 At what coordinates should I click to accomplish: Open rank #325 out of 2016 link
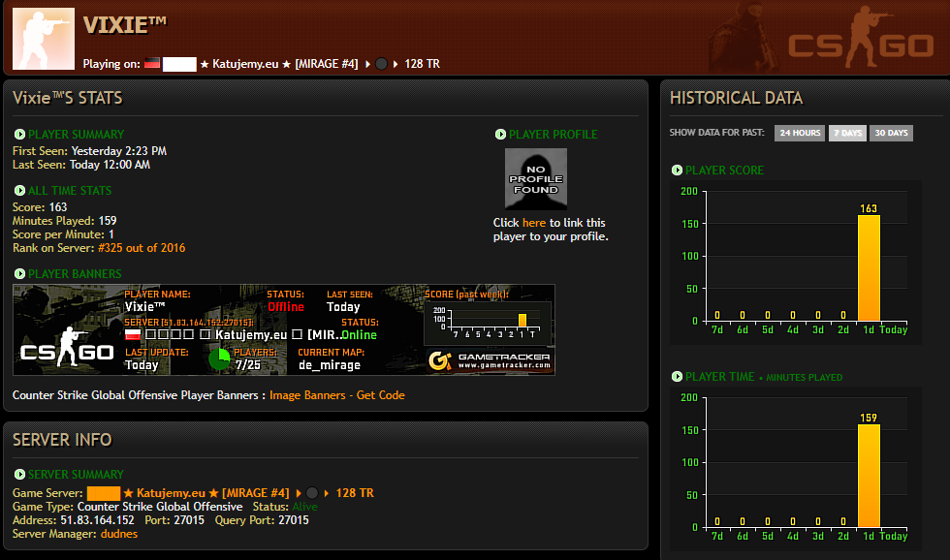[x=142, y=248]
